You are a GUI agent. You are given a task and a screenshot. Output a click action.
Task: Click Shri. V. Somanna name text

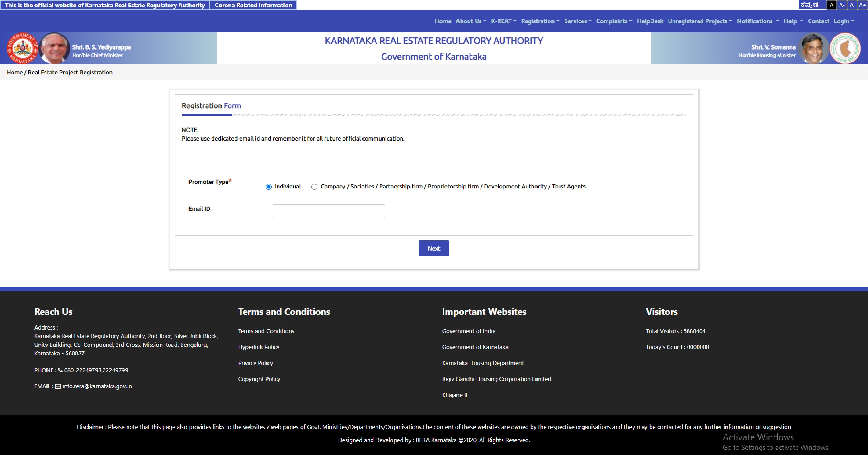773,47
